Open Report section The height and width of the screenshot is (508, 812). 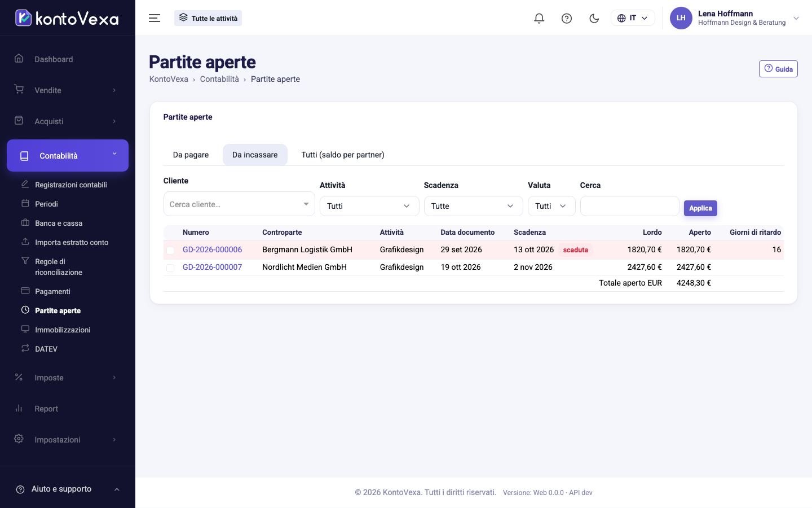[x=46, y=409]
